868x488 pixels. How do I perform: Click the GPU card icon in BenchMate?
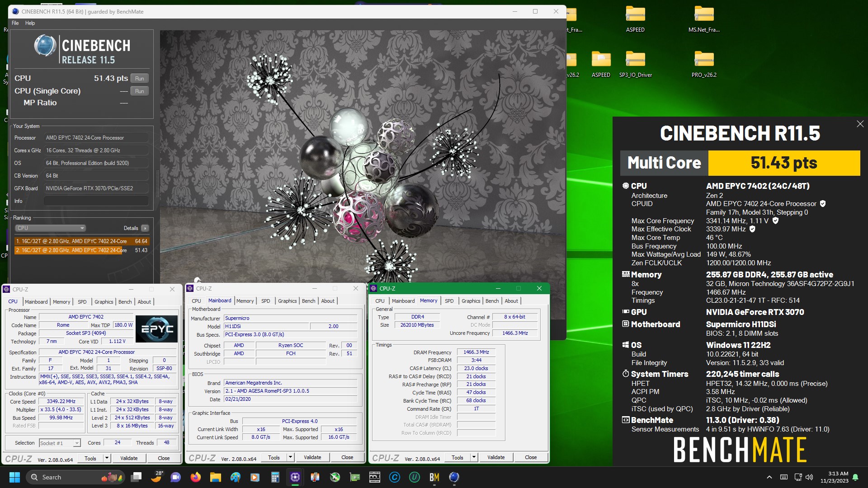626,312
